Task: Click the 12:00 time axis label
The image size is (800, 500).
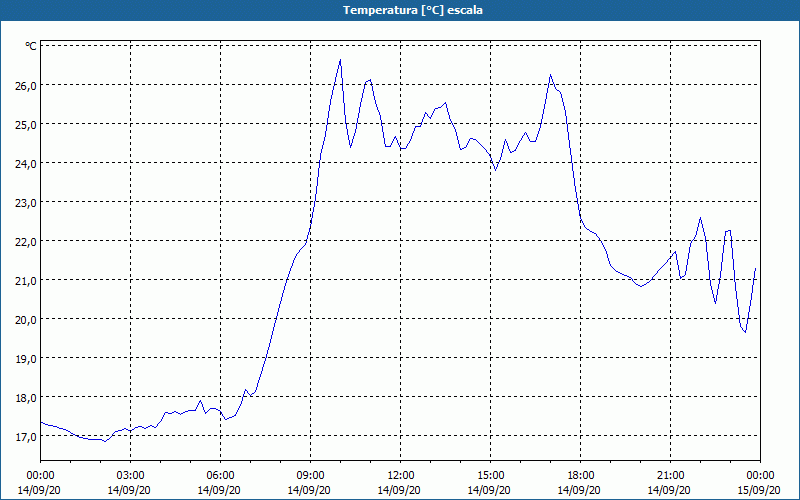Action: [x=401, y=476]
